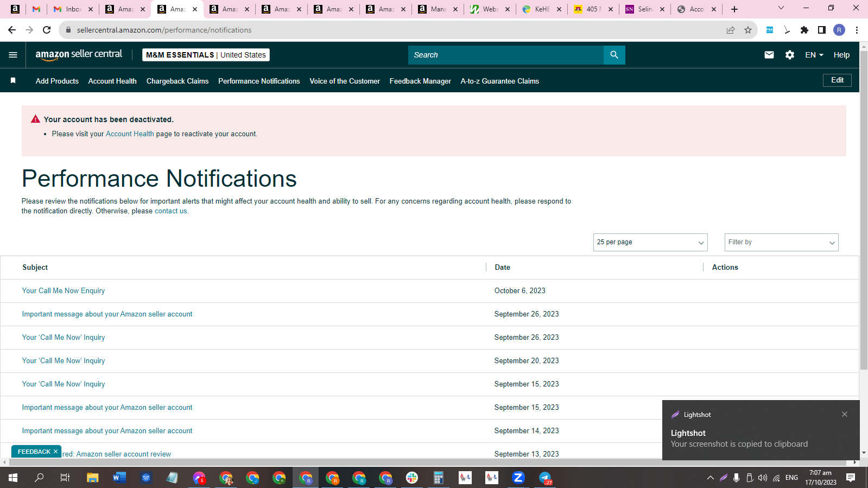Show hidden system tray icons
The image size is (868, 488).
[x=710, y=478]
